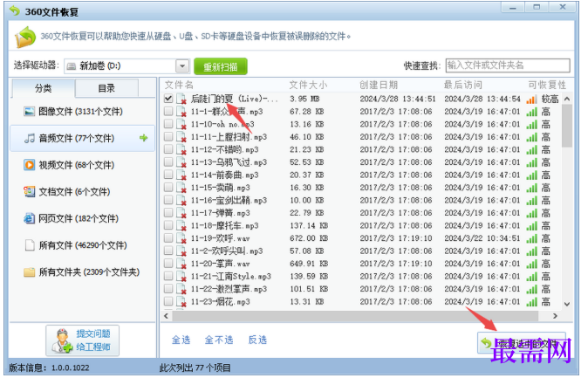
Task: Click the all files blank page icon
Action: pyautogui.click(x=30, y=245)
